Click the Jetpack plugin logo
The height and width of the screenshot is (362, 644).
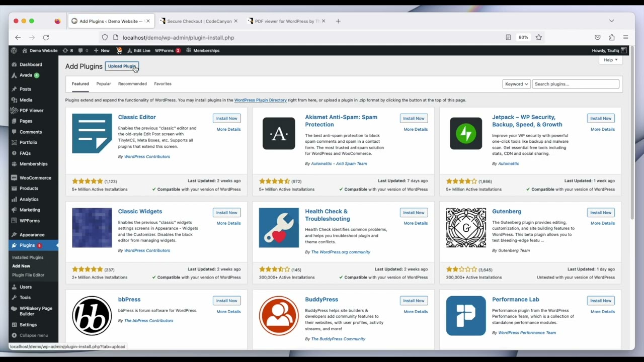[x=466, y=133]
